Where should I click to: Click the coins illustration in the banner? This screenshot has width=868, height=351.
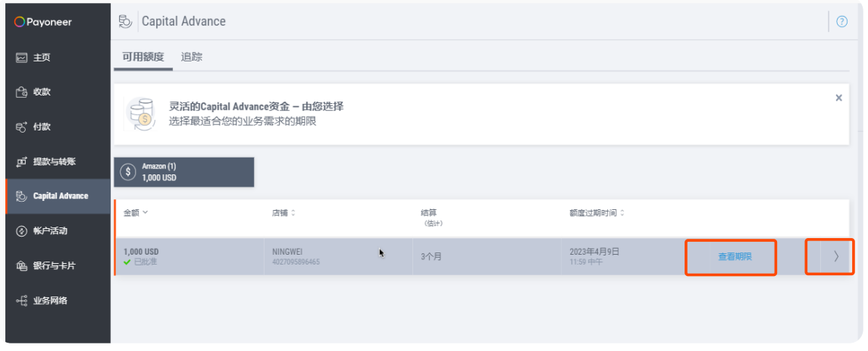[x=139, y=114]
